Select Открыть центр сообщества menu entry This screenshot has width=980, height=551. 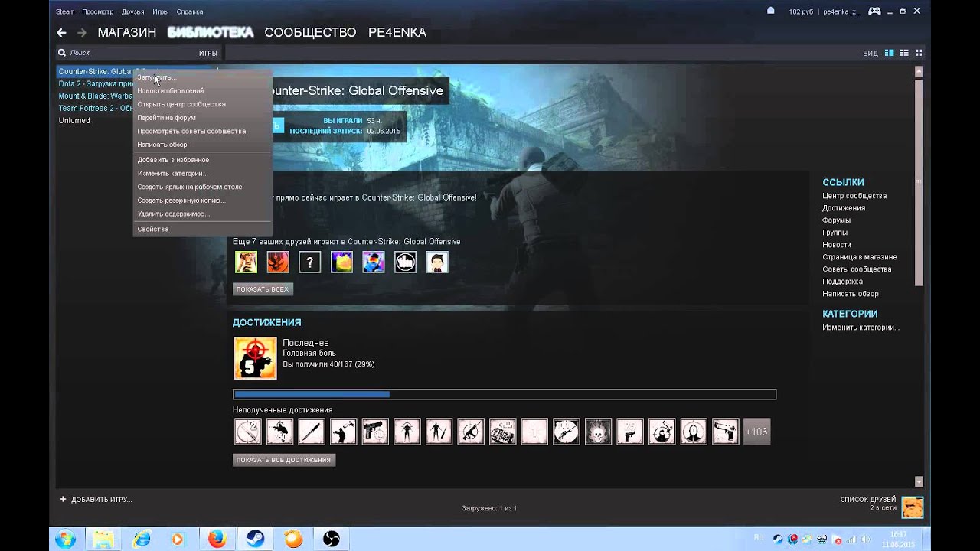tap(202, 104)
